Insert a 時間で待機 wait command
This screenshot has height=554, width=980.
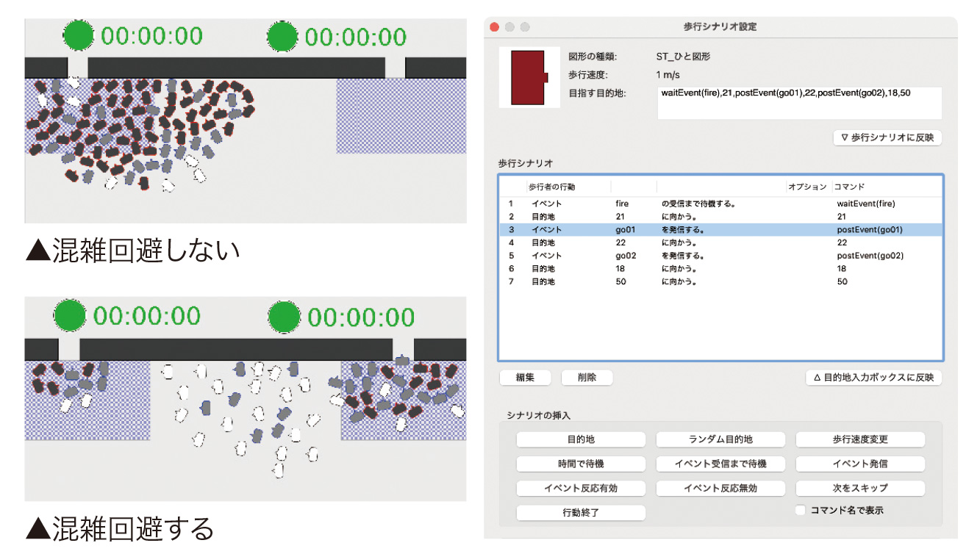581,464
